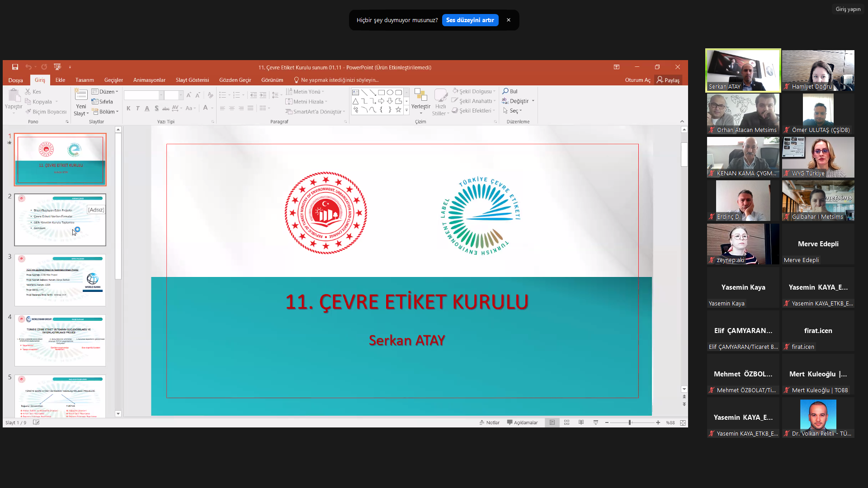Increase font size with the larger A icon
The height and width of the screenshot is (488, 868).
click(189, 95)
